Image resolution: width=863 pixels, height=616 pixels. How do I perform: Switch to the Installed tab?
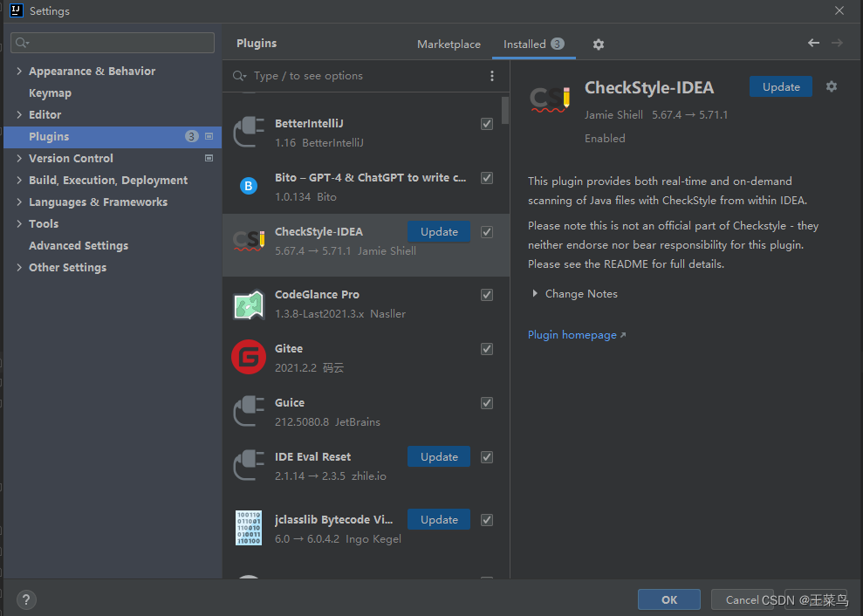533,44
